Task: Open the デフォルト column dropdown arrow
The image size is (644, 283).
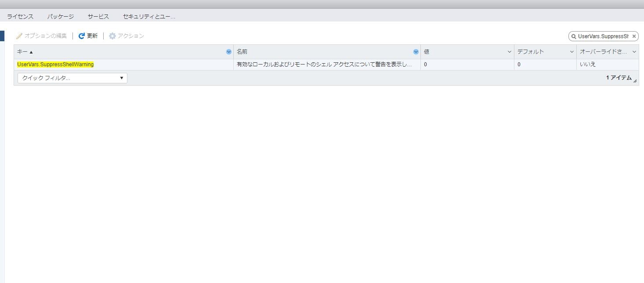Action: (572, 52)
